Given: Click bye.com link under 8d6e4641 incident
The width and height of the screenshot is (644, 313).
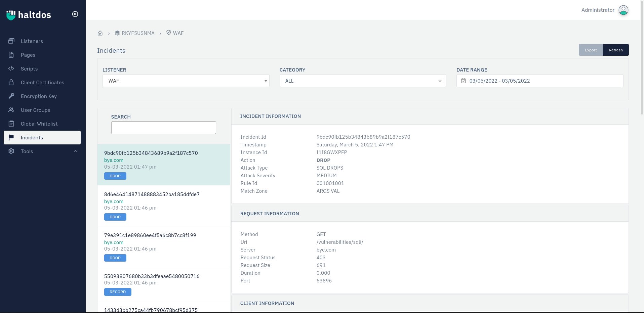Looking at the screenshot, I should [114, 202].
